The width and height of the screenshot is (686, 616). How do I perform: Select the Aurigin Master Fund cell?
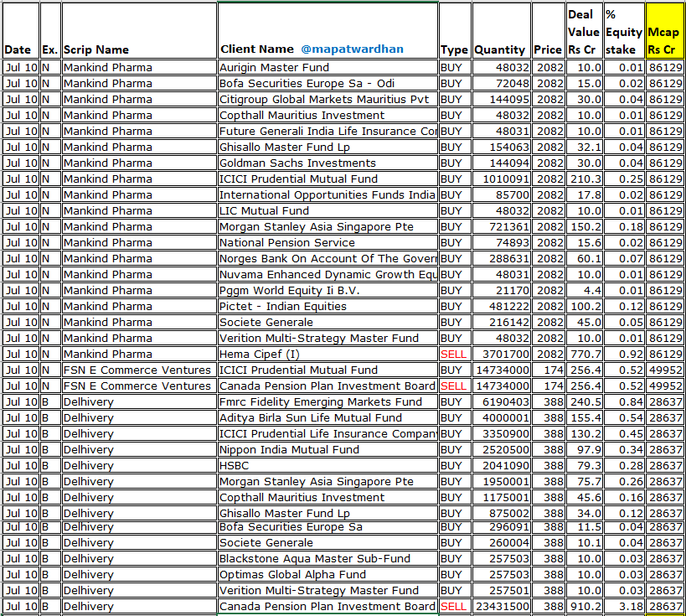[x=328, y=67]
